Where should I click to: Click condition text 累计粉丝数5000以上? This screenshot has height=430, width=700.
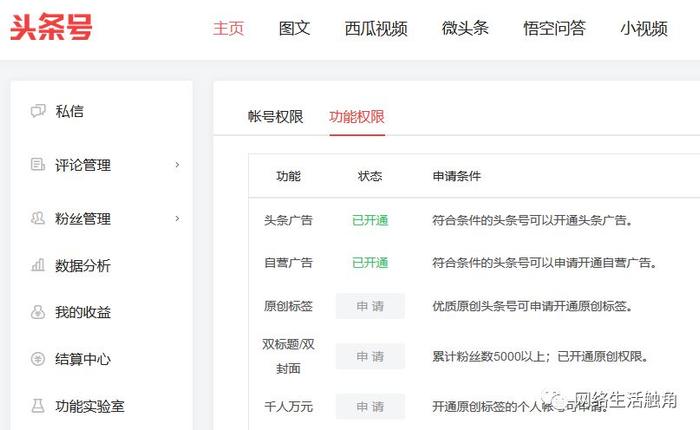click(488, 356)
